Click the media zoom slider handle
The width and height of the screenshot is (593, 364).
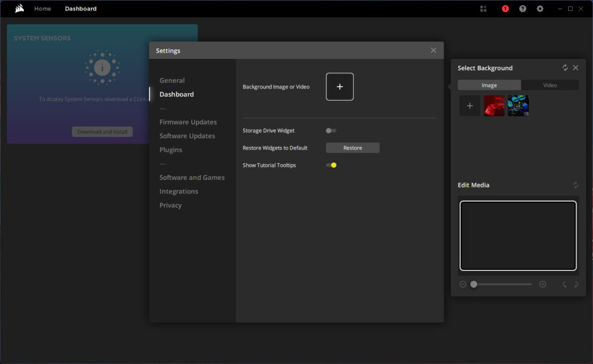pyautogui.click(x=474, y=284)
